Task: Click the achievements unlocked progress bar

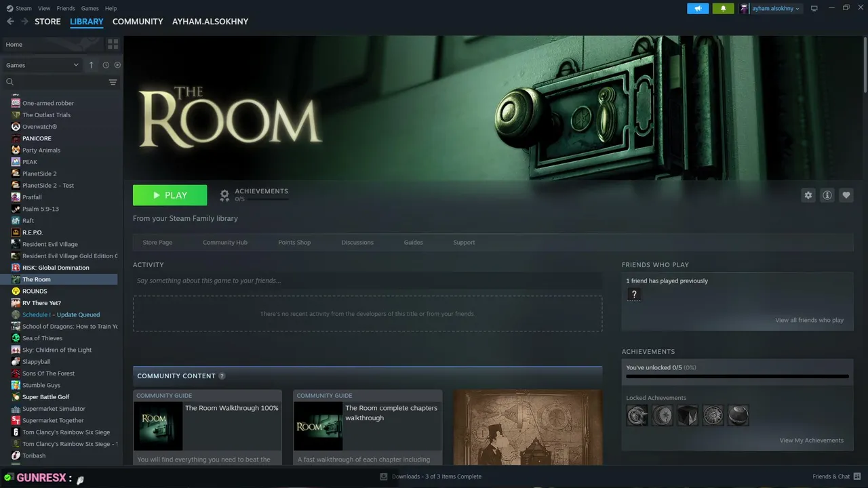Action: point(737,376)
